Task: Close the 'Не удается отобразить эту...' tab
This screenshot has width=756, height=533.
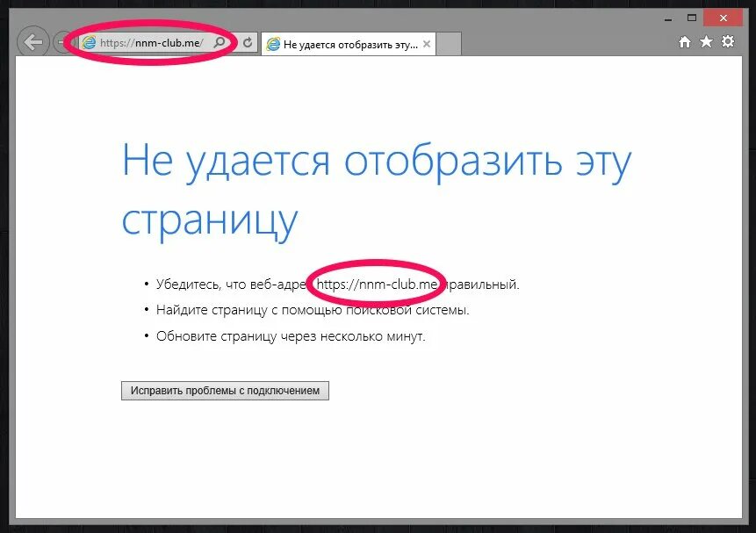Action: coord(427,44)
